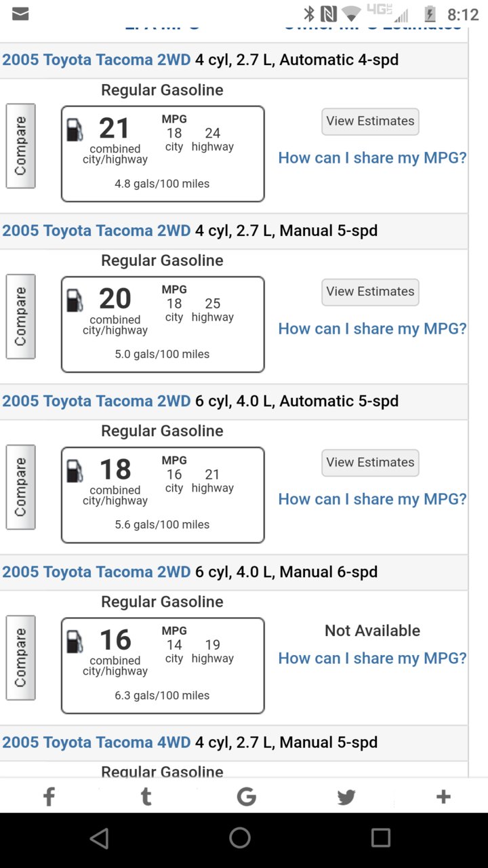This screenshot has height=868, width=488.
Task: Tap the Android recent apps square
Action: tap(380, 837)
